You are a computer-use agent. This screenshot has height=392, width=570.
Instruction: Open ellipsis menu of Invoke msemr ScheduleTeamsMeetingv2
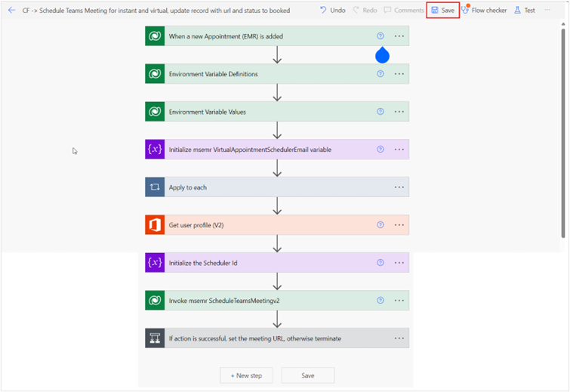click(399, 301)
